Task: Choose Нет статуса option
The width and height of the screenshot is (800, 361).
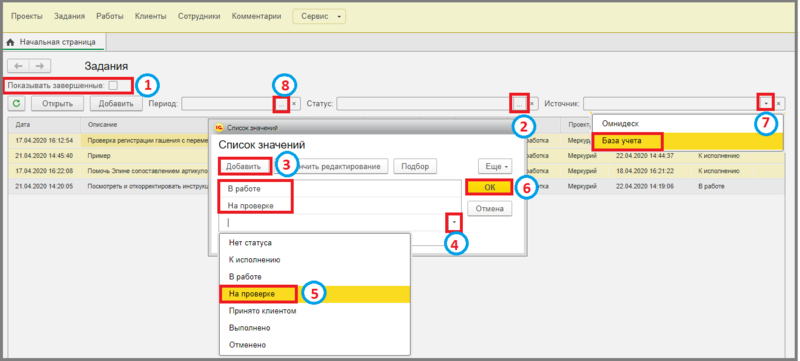Action: tap(315, 243)
